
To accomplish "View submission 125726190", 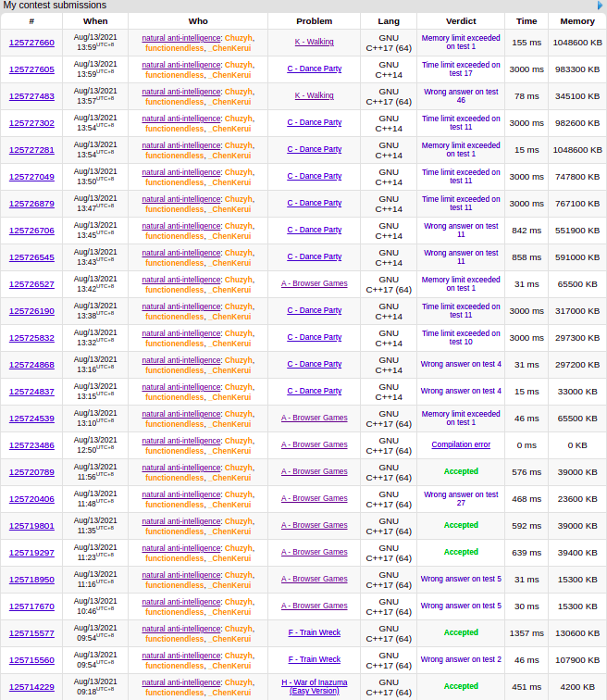I will (x=31, y=311).
